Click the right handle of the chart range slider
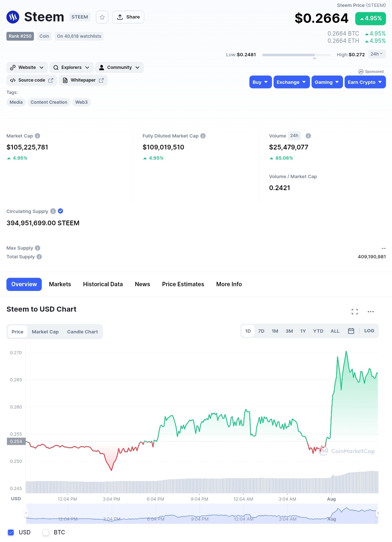 point(378,513)
